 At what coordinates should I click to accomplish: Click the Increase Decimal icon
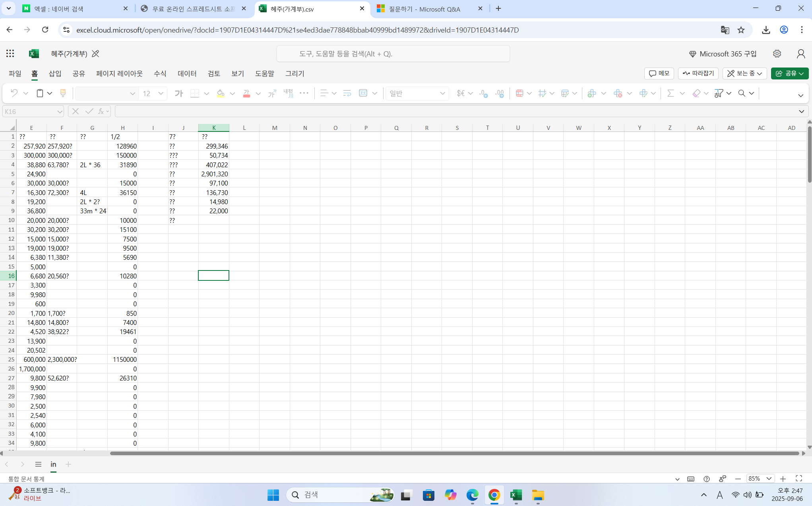500,93
